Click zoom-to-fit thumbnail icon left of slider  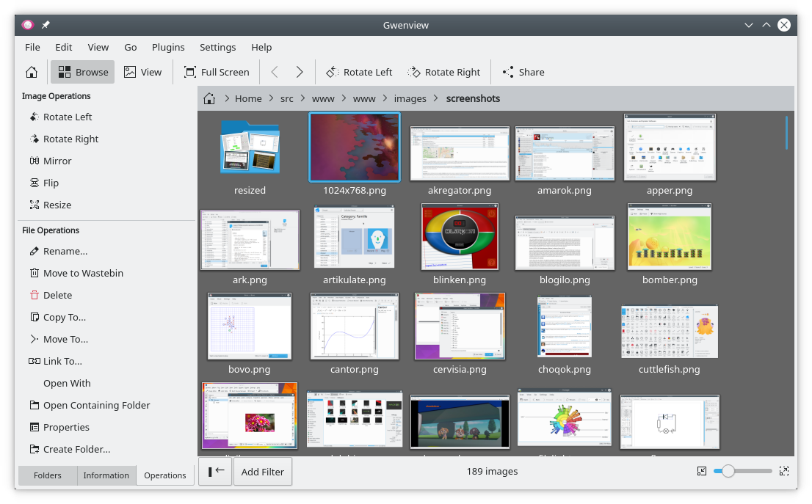pyautogui.click(x=702, y=471)
